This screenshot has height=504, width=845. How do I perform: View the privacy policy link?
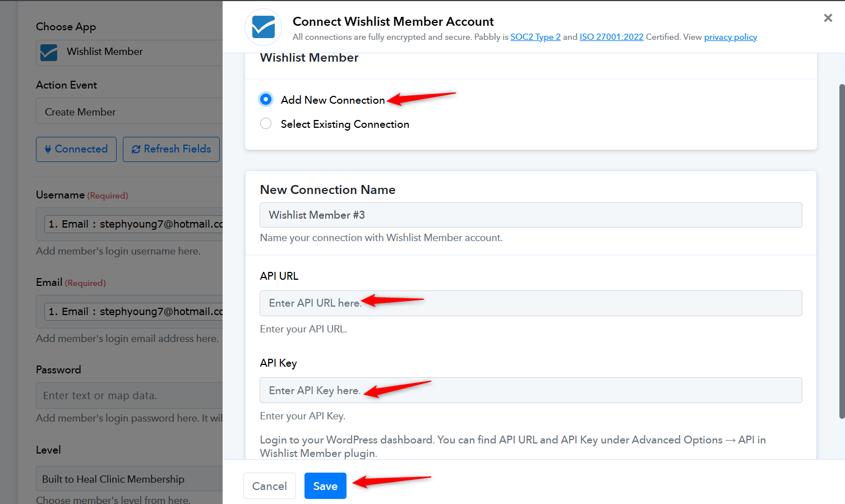(730, 37)
